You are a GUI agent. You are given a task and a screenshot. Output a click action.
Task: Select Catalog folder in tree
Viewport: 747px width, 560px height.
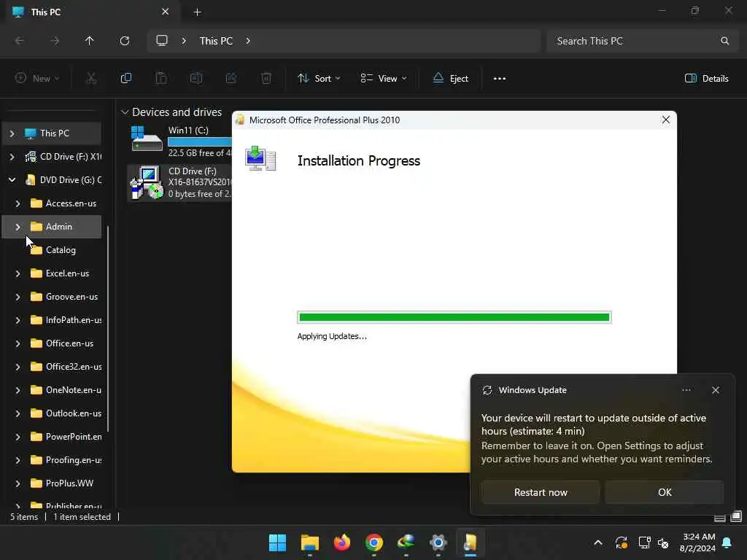tap(53, 250)
